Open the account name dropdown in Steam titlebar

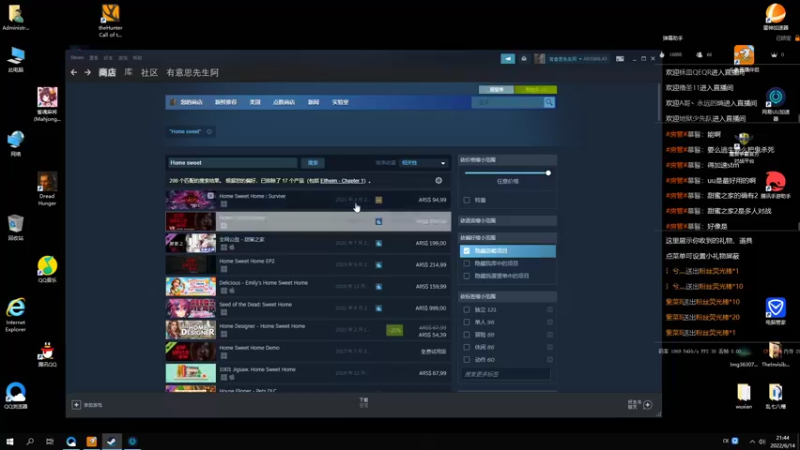point(578,59)
